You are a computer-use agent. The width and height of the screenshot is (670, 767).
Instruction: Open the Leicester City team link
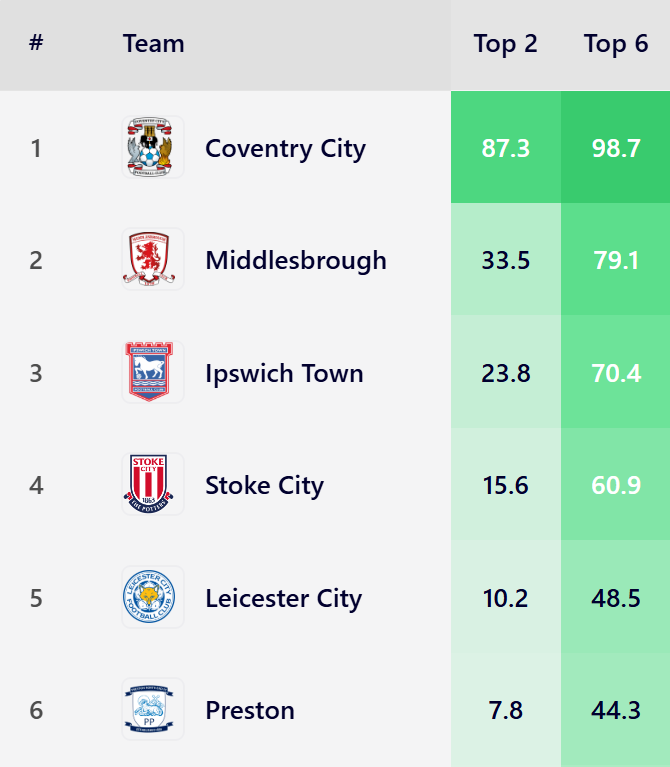(283, 598)
